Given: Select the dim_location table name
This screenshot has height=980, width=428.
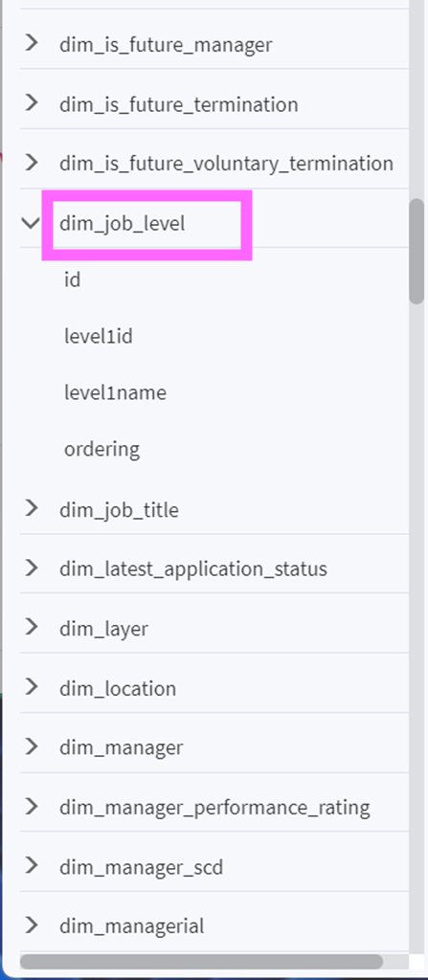Looking at the screenshot, I should [118, 688].
